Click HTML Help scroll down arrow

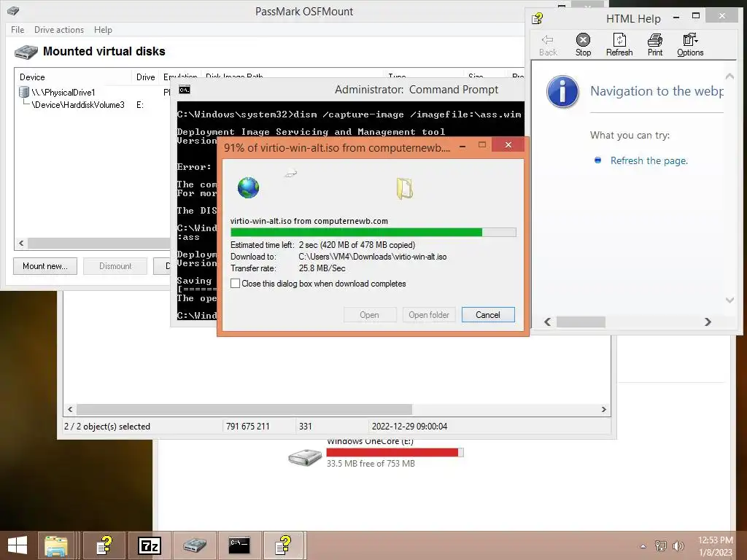[x=729, y=300]
